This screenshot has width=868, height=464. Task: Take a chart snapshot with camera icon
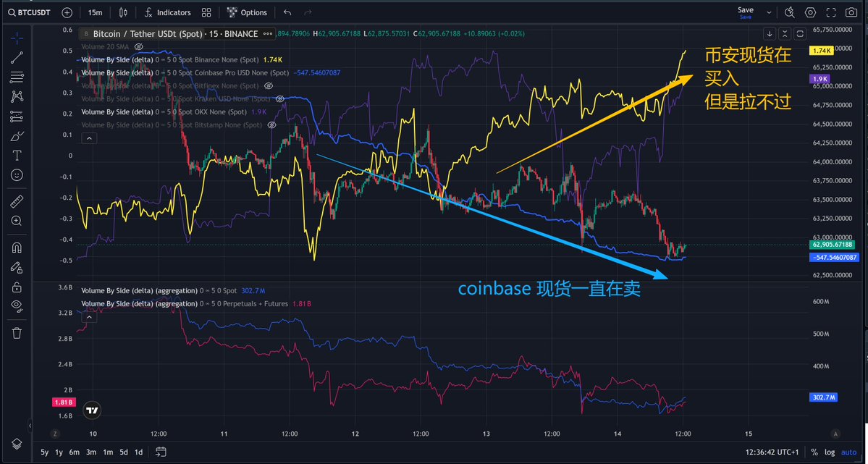tap(851, 12)
